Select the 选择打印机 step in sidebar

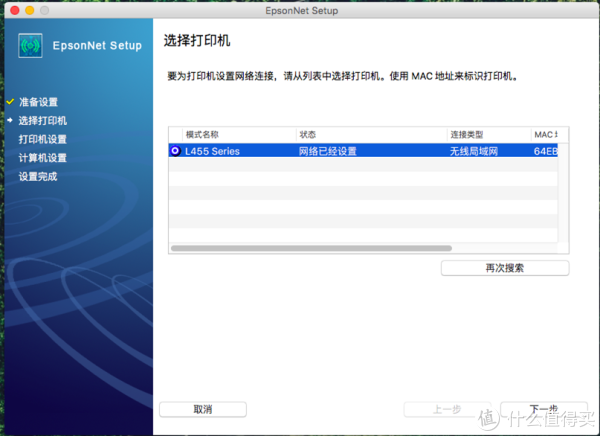tap(43, 121)
